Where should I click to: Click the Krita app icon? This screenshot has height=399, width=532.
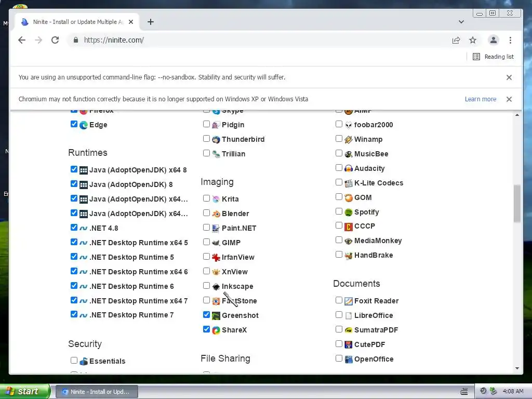[216, 199]
